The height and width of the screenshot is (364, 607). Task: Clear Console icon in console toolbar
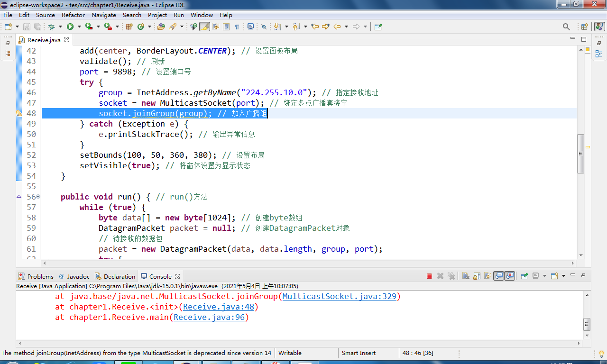(466, 276)
